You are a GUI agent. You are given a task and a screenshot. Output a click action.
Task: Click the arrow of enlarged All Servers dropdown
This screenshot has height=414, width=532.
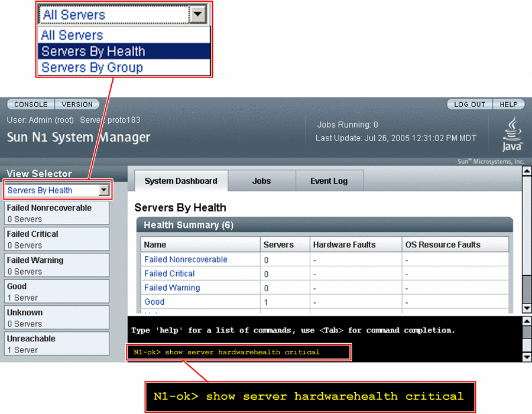coord(198,14)
